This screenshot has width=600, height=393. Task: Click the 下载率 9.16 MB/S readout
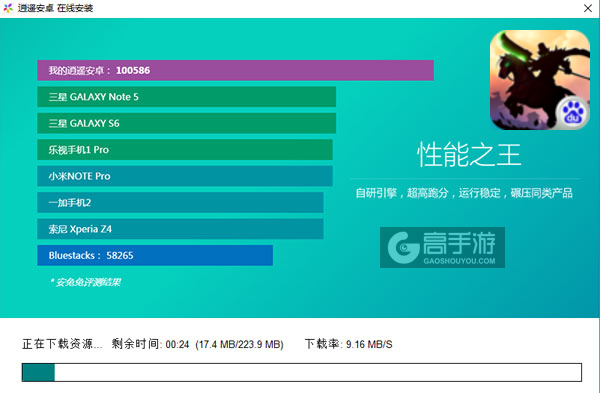point(349,344)
